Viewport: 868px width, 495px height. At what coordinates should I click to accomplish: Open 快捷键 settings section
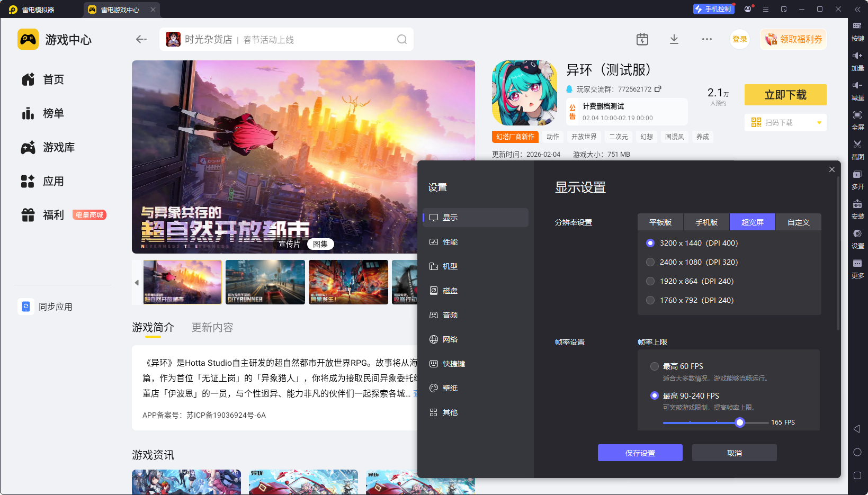(476, 364)
